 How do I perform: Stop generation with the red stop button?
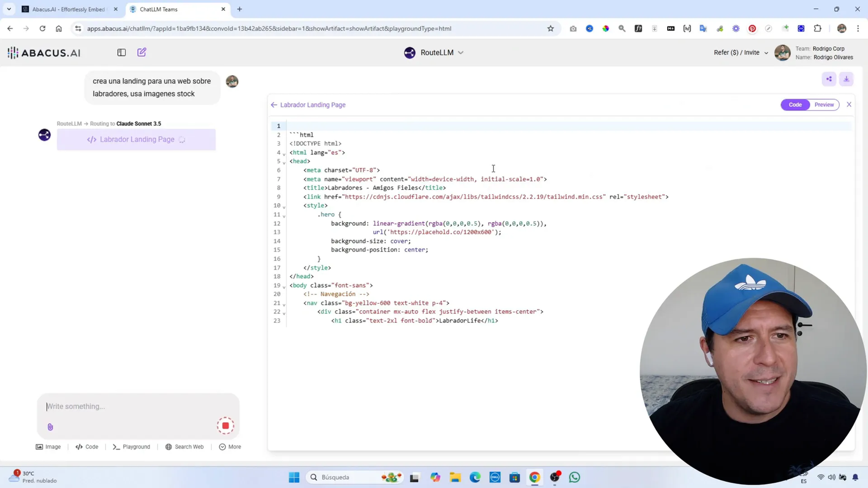point(225,426)
